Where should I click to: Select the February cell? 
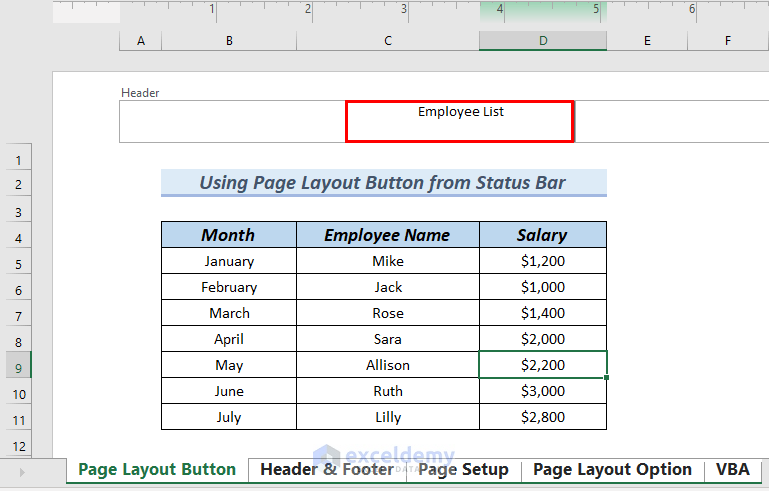229,286
